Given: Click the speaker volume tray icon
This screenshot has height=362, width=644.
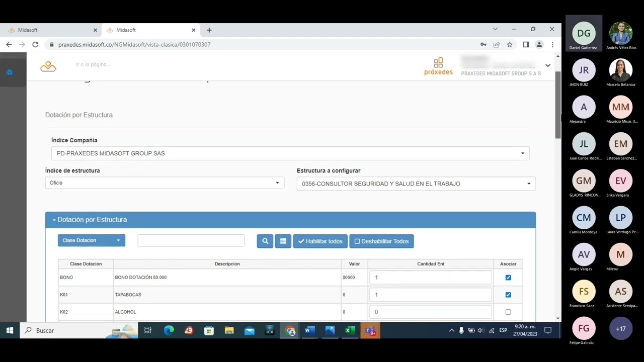Looking at the screenshot, I should pos(481,330).
